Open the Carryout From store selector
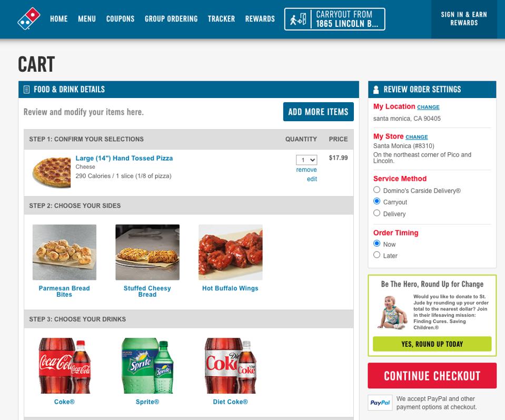This screenshot has height=420, width=505. point(334,19)
